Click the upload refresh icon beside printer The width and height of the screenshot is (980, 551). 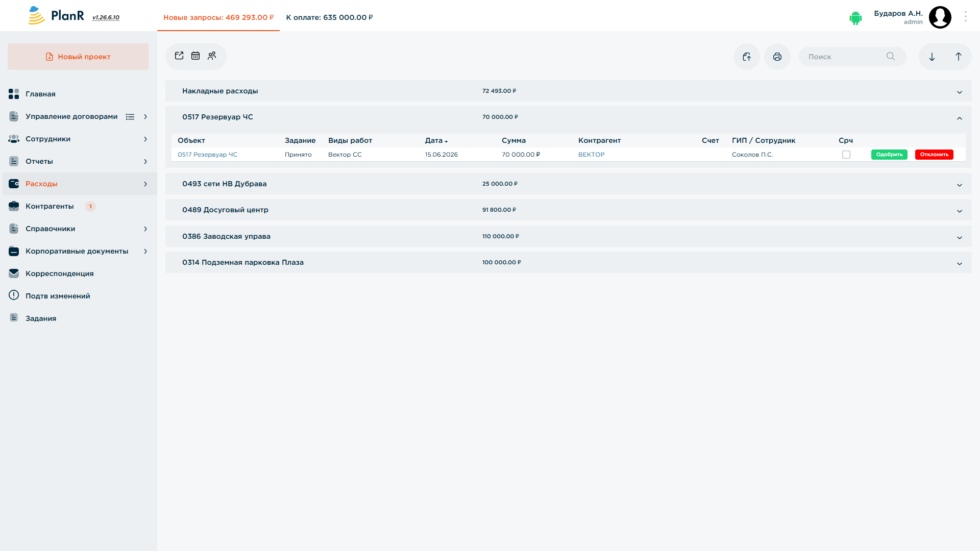click(x=747, y=57)
